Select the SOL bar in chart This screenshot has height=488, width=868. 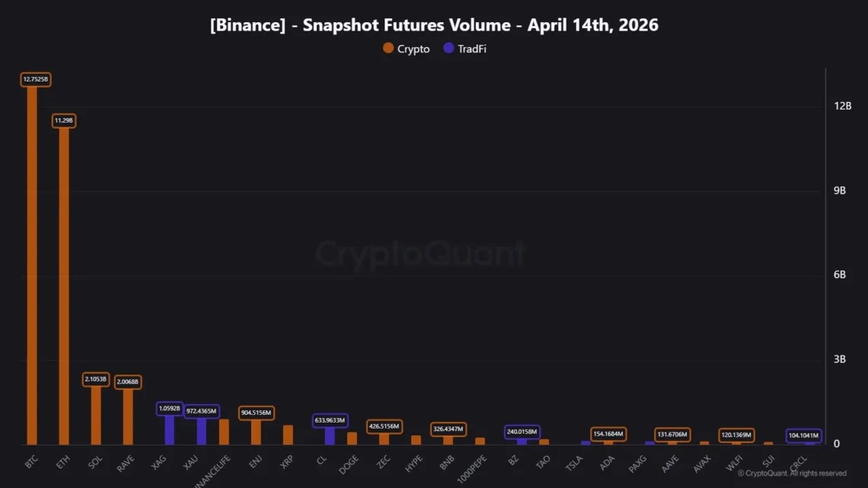click(96, 415)
